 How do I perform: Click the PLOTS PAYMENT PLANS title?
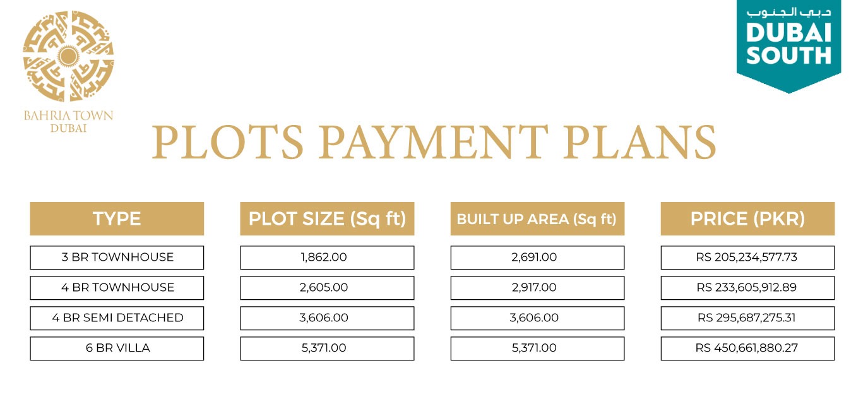(434, 141)
